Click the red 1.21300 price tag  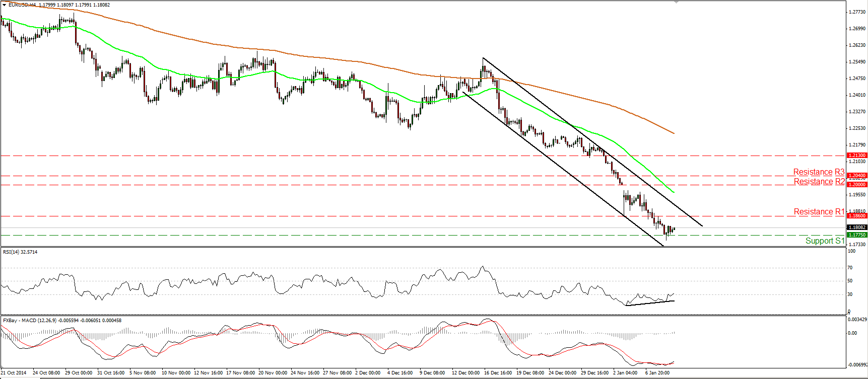point(857,156)
